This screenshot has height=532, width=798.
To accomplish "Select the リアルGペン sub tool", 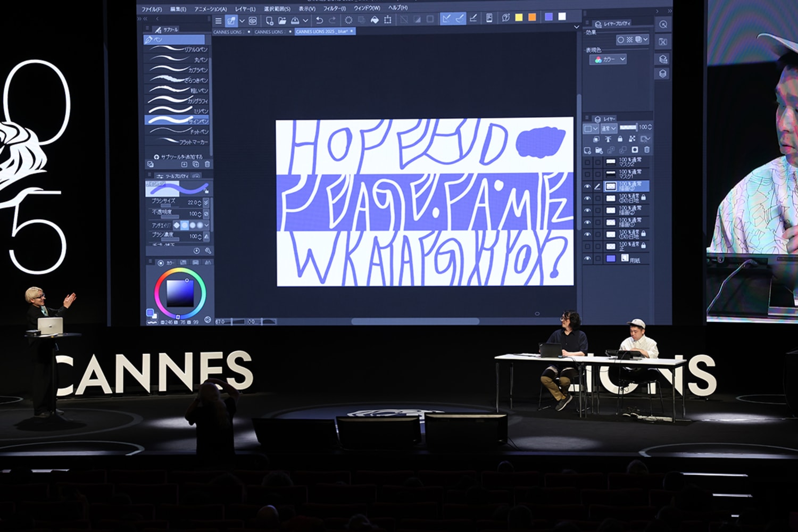I will point(177,49).
